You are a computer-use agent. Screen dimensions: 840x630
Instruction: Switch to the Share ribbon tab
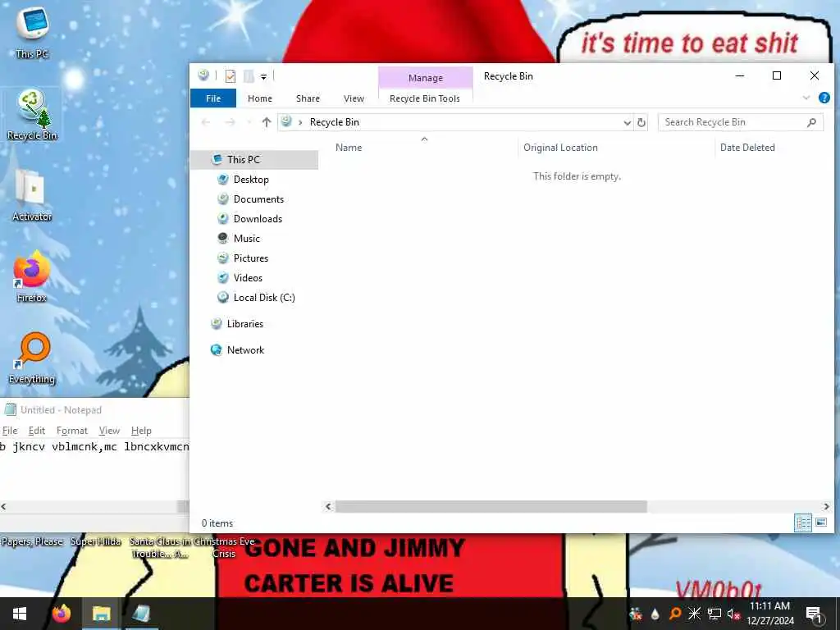(x=308, y=98)
